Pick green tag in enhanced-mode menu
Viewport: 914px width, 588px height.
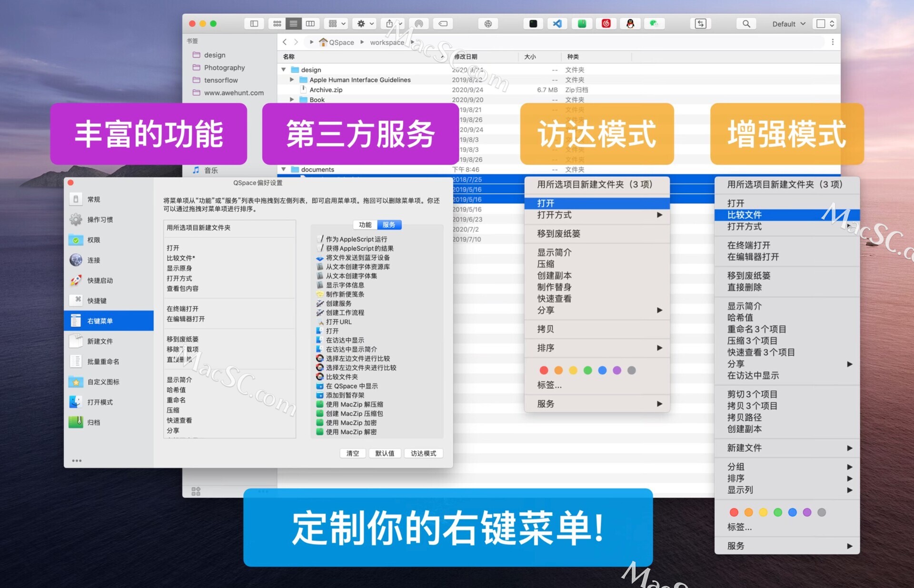778,512
